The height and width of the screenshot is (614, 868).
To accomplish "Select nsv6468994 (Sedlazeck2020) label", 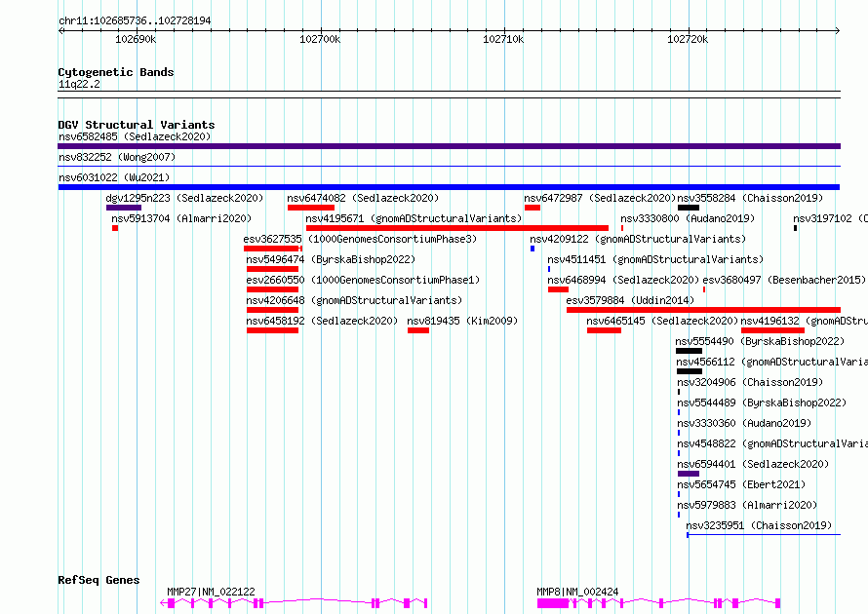I will click(623, 280).
